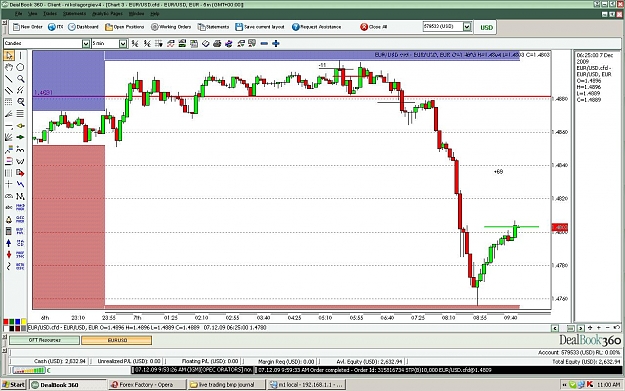This screenshot has width=625, height=391.
Task: Select the diagonal trend line tool
Action: click(x=9, y=79)
